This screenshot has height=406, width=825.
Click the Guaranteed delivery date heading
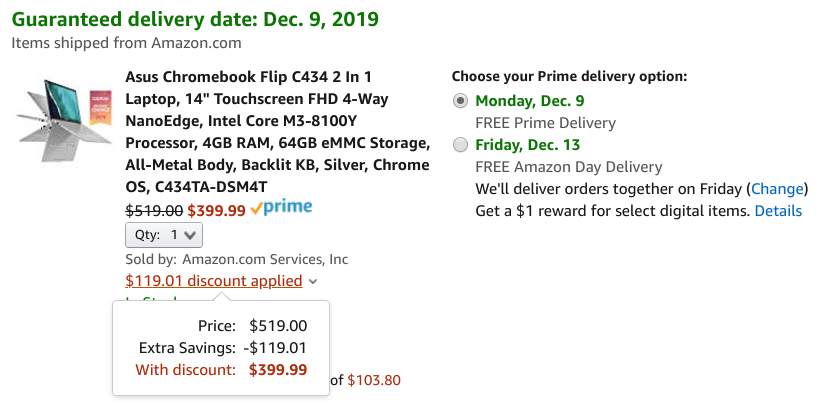(x=195, y=19)
